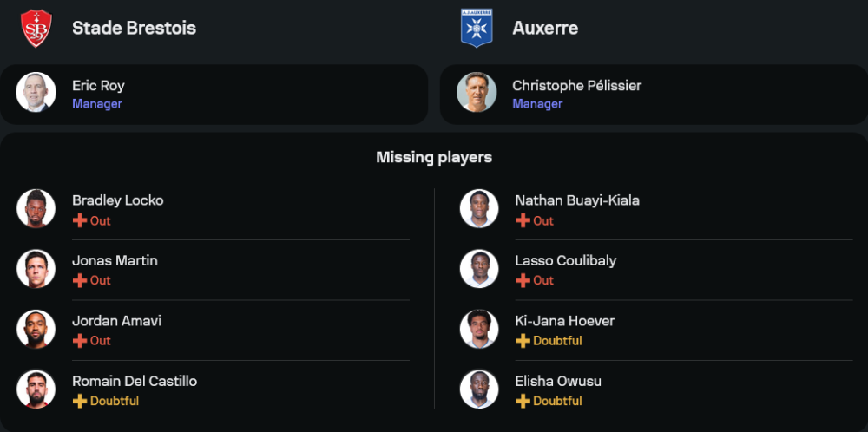Open the Auxerre team name link
Viewport: 868px width, 432px height.
[x=545, y=28]
